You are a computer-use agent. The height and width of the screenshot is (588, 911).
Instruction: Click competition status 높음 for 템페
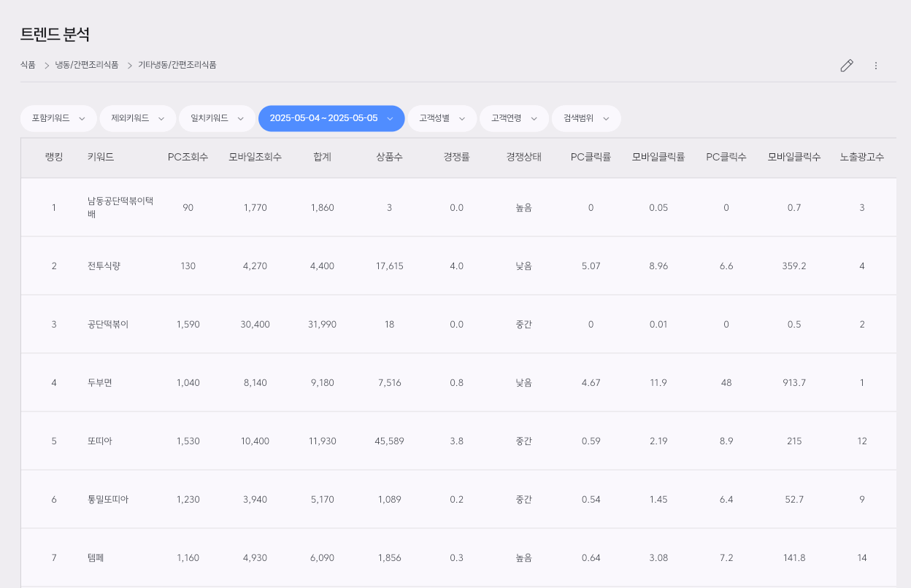524,558
